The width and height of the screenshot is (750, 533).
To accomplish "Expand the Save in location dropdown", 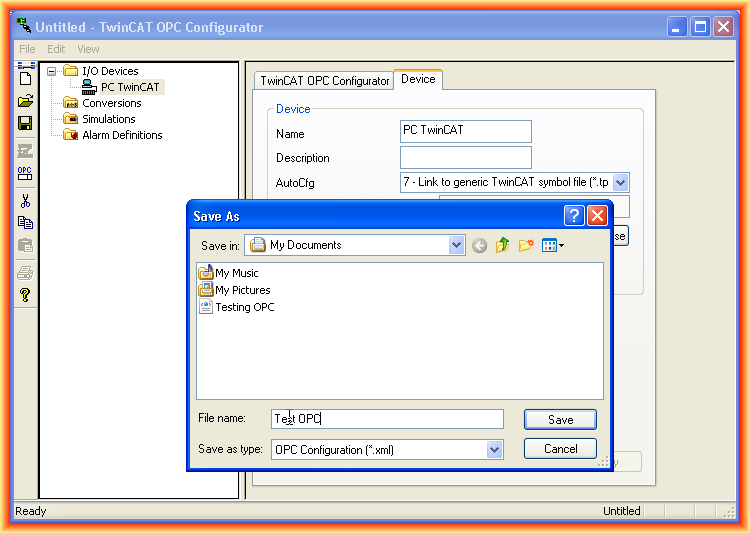I will coord(457,245).
